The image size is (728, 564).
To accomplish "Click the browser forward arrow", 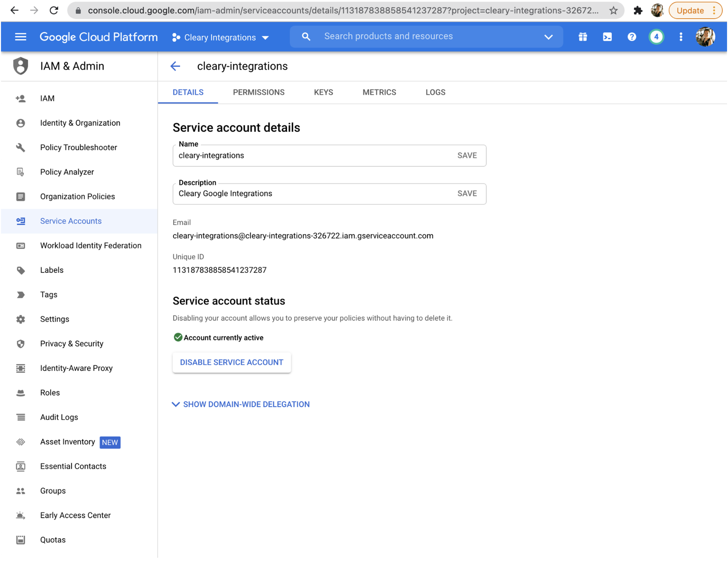I will [34, 10].
